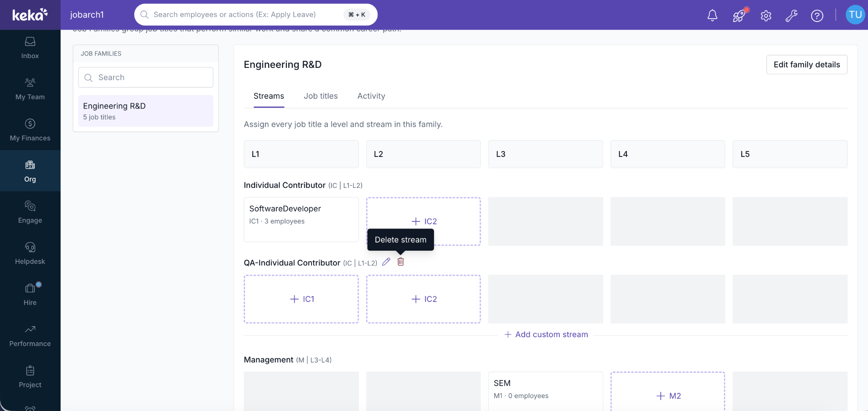Open the Hire module

coord(30,295)
